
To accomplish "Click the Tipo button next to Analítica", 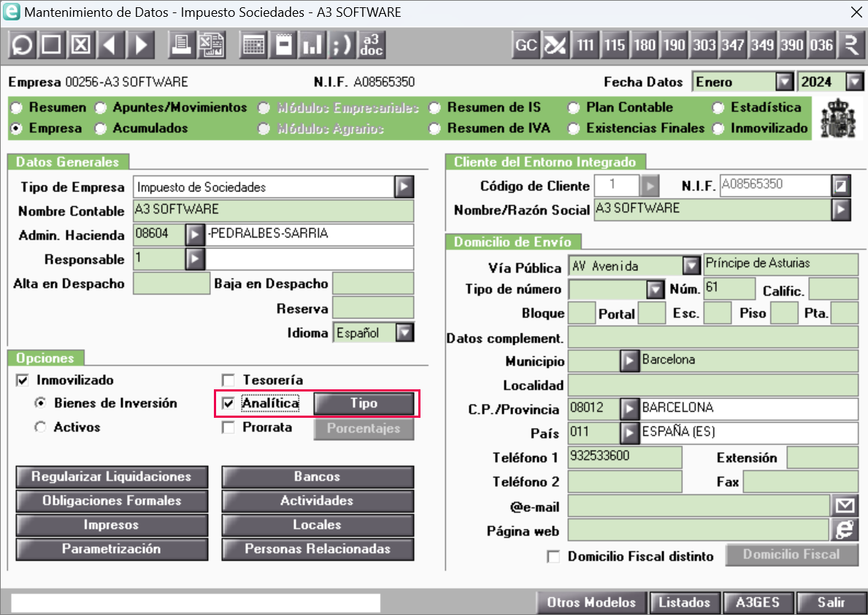I will [x=364, y=403].
